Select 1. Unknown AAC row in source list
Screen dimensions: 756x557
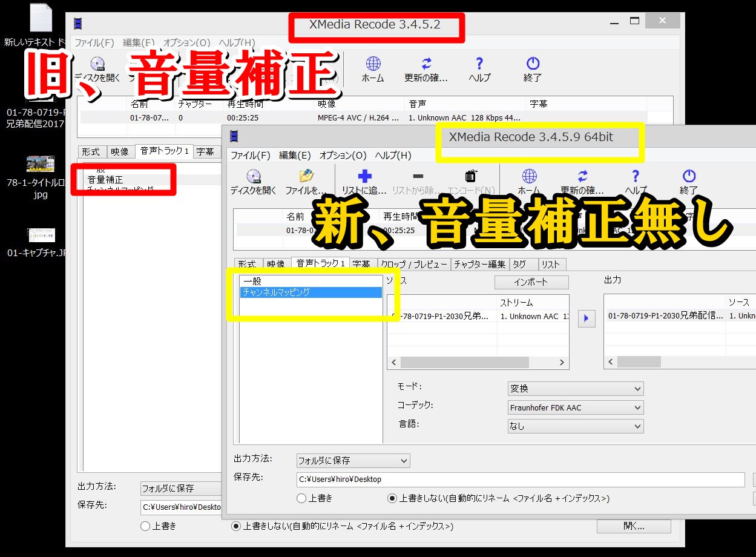click(x=478, y=317)
